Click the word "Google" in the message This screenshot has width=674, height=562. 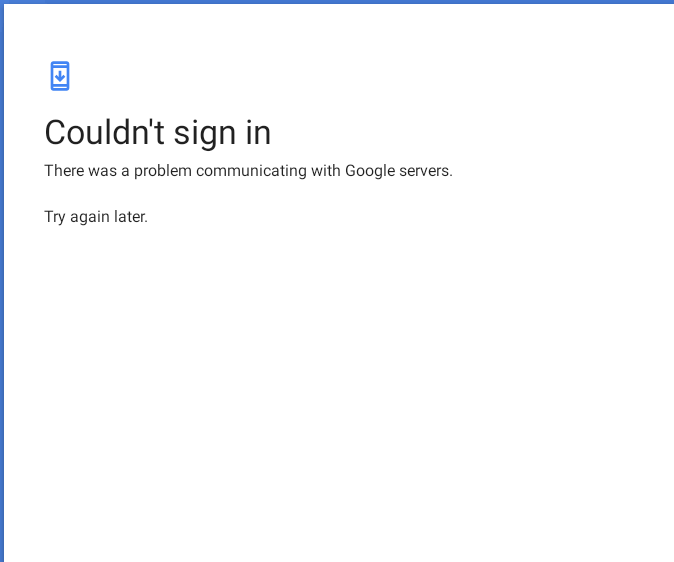(x=370, y=171)
